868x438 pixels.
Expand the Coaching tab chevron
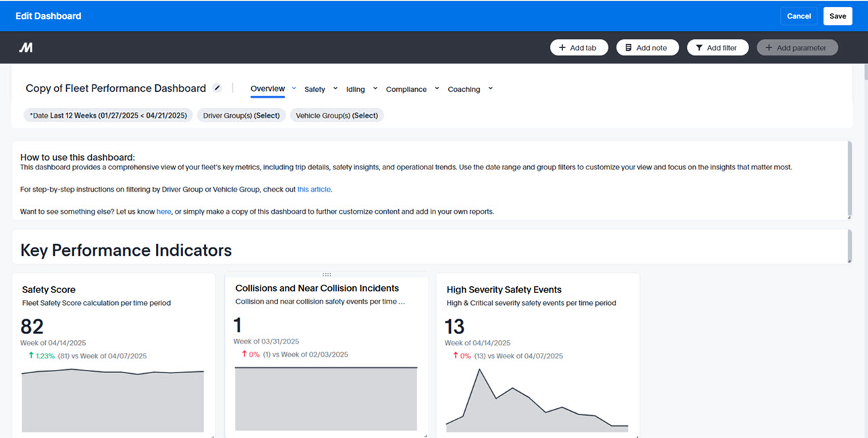click(x=491, y=88)
